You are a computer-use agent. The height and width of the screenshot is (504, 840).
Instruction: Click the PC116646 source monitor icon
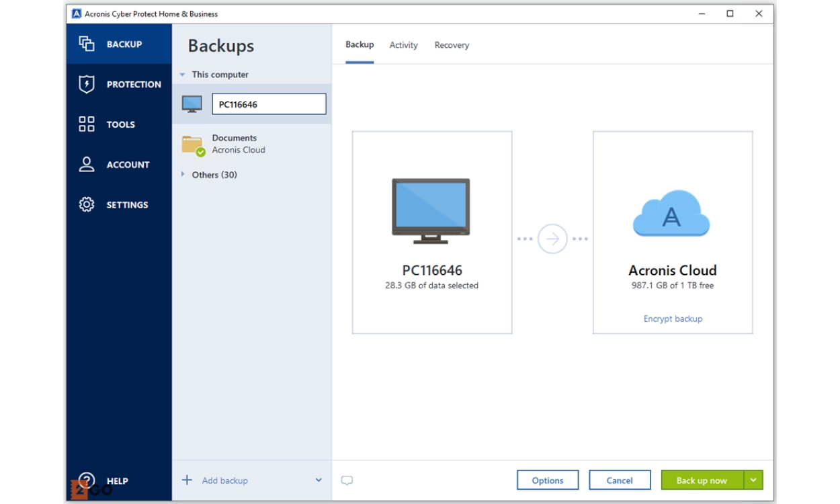[431, 210]
